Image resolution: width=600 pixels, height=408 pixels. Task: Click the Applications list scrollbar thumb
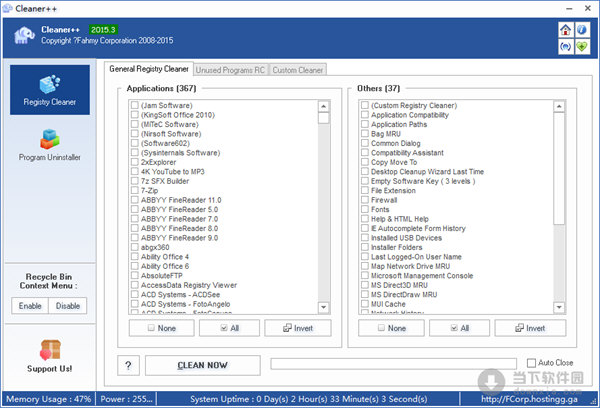(324, 118)
